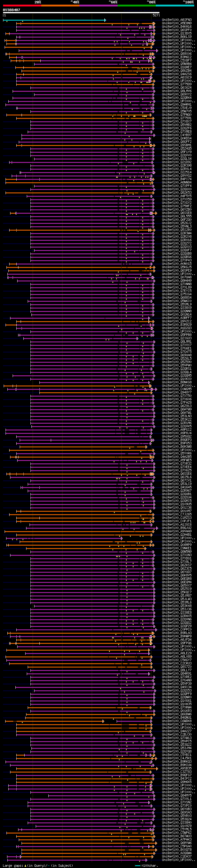The width and height of the screenshot is (197, 868).
Task: Open the UniRef100_Q6SSE6 entry
Action: point(177,474)
